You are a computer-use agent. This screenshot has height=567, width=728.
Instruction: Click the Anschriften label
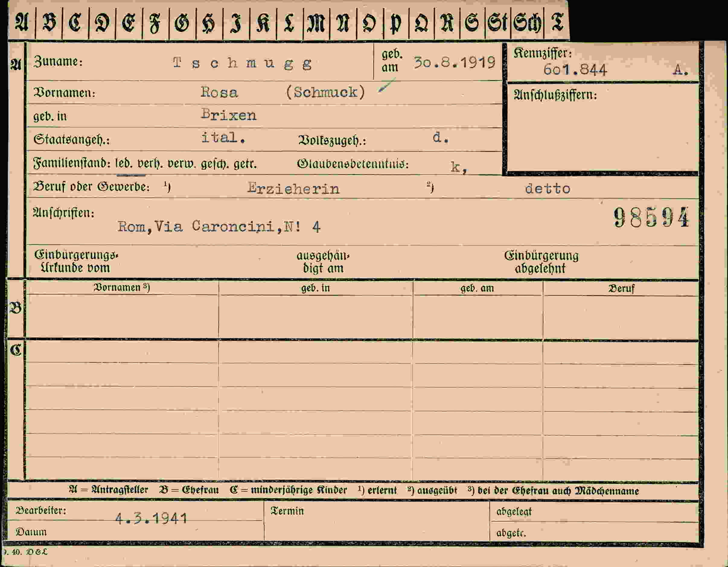(x=63, y=213)
